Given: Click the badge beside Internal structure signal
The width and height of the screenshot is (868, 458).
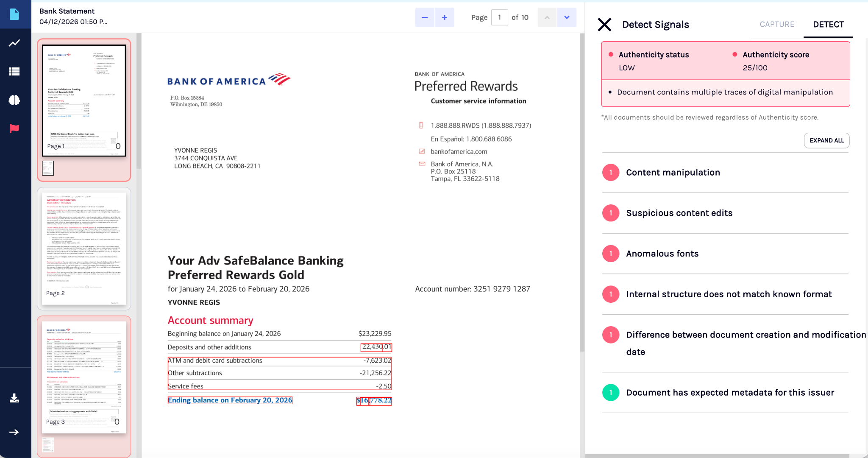Looking at the screenshot, I should click(611, 294).
